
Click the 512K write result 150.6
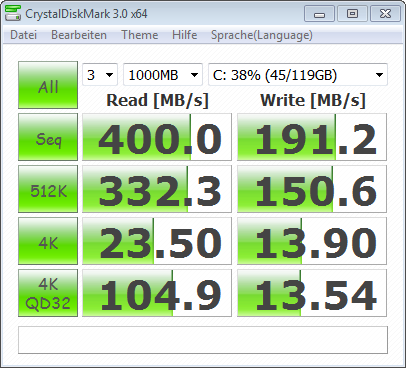pos(312,189)
